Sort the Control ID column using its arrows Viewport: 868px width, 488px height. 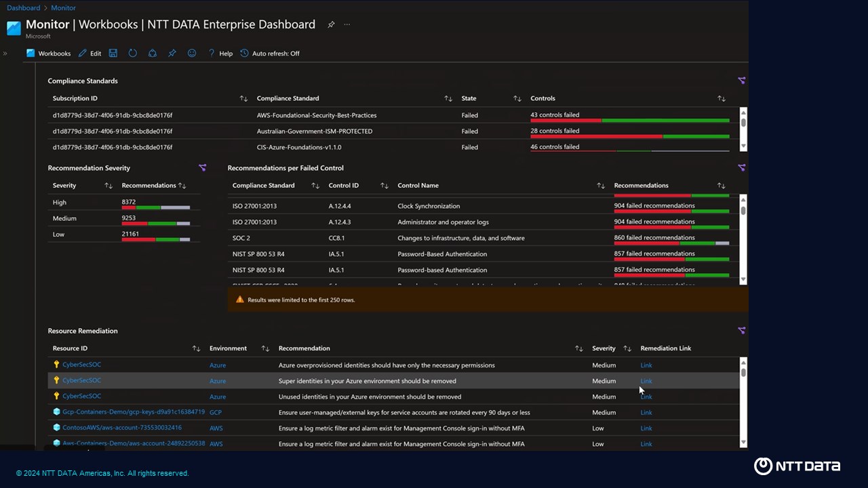[384, 186]
